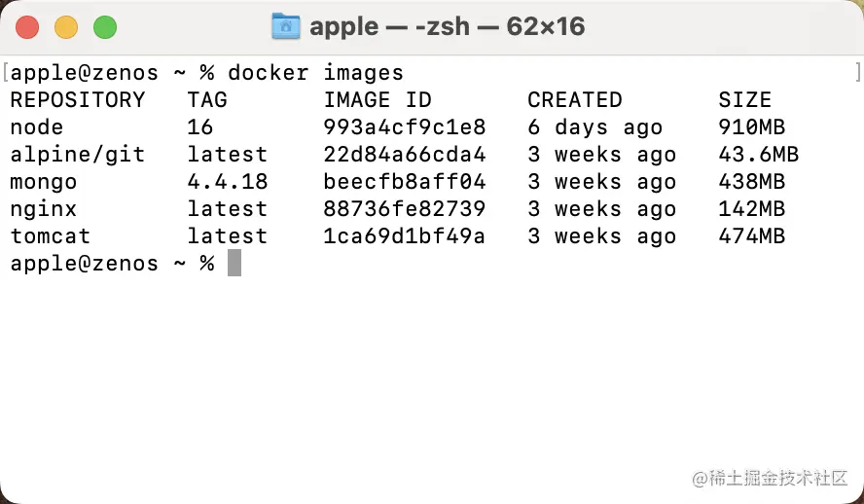
Task: Select the IMAGE ID column header
Action: point(378,99)
